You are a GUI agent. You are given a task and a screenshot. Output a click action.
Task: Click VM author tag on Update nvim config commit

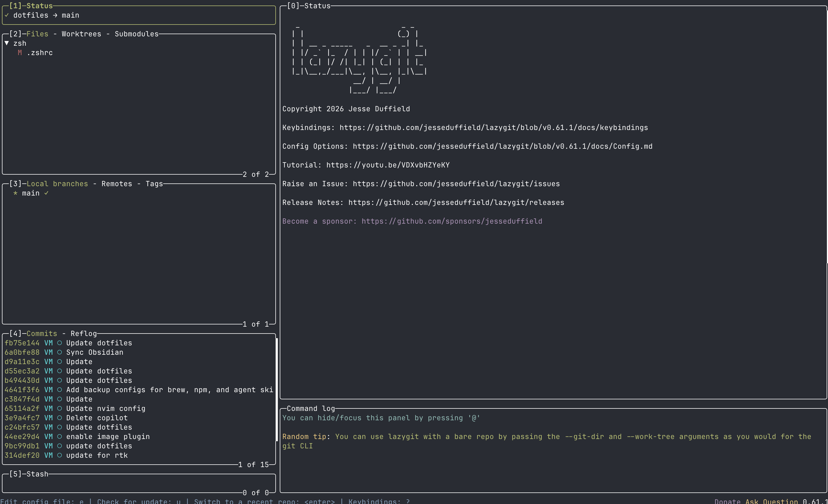coord(49,409)
